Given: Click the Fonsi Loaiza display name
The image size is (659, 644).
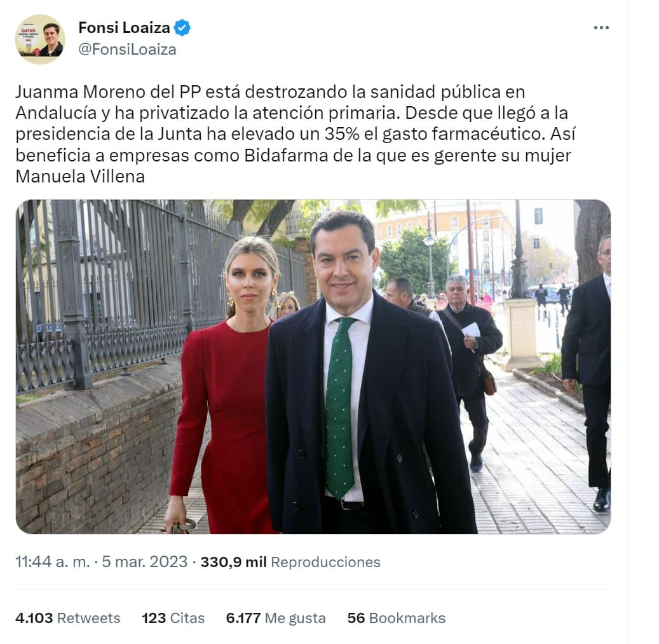Looking at the screenshot, I should (124, 28).
